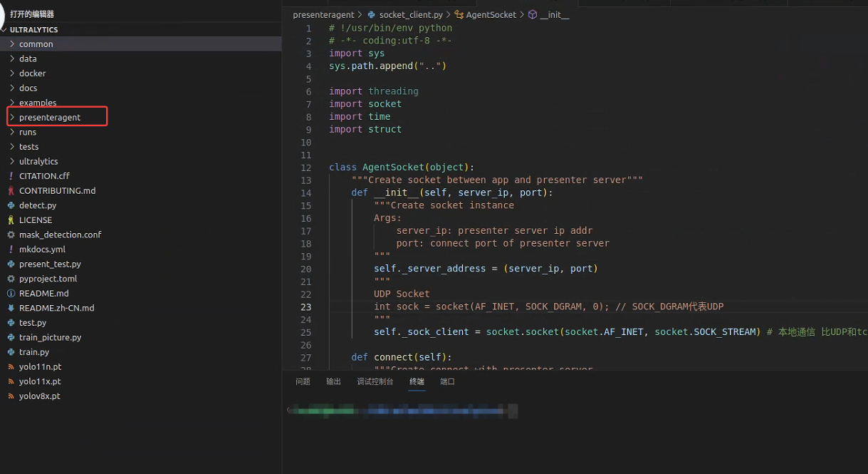
Task: Click the def connect(self) code line
Action: [402, 357]
